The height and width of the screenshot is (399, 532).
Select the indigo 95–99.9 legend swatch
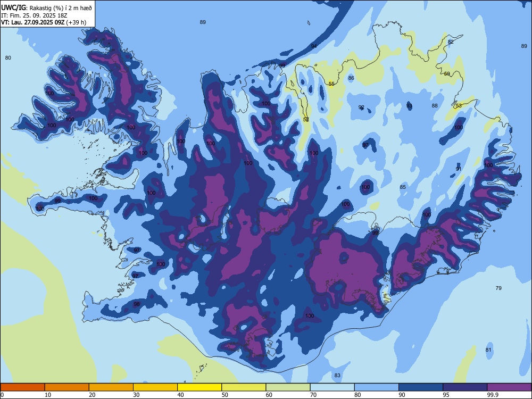click(x=465, y=387)
